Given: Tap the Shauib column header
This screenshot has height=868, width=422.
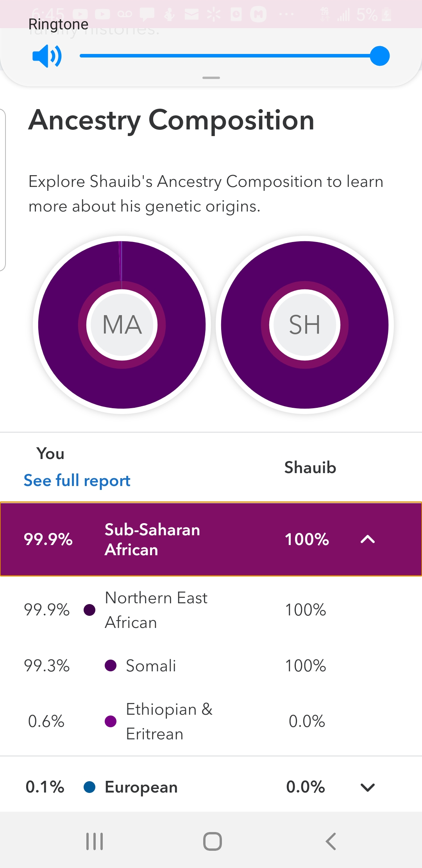Looking at the screenshot, I should tap(310, 468).
